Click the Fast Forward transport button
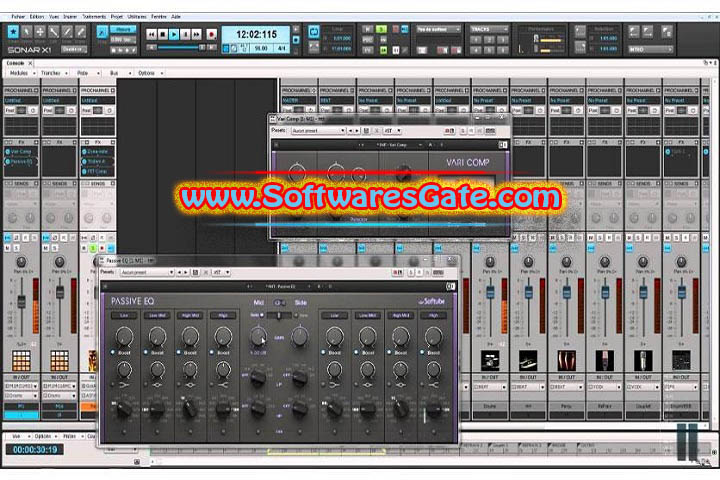The image size is (720, 480). [x=197, y=34]
